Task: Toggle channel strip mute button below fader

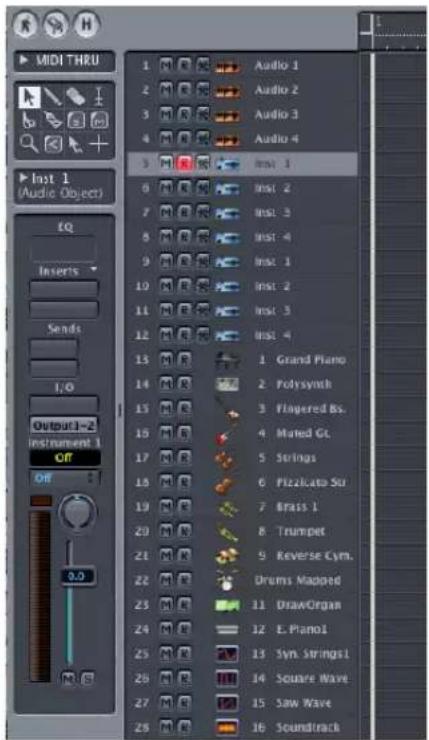Action: [69, 679]
